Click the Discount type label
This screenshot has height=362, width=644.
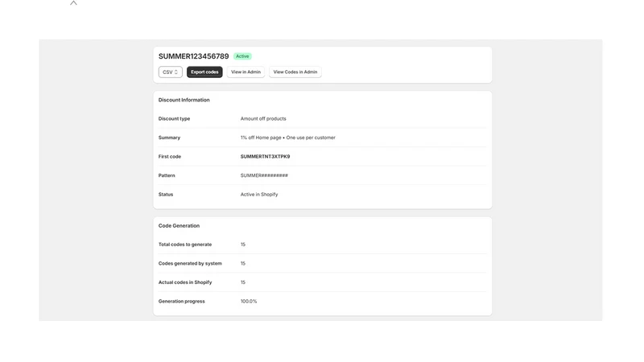(174, 118)
